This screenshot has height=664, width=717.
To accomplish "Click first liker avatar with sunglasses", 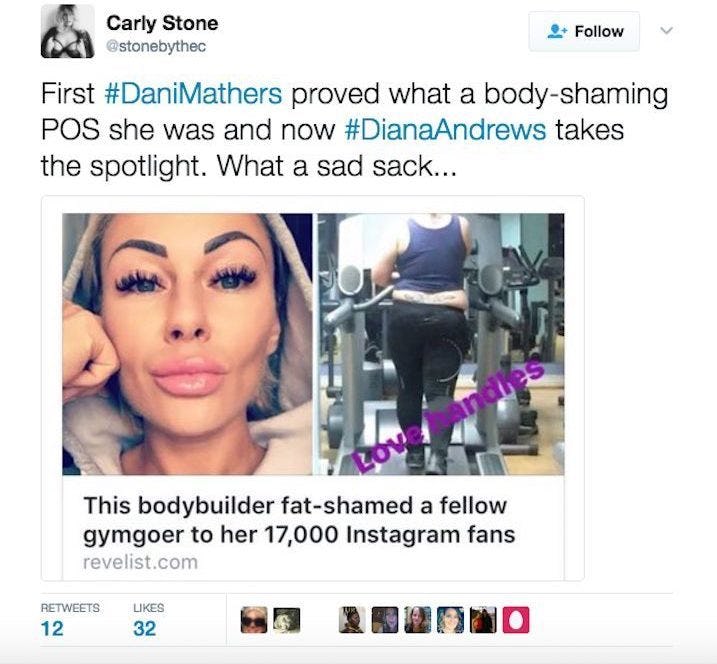I will pyautogui.click(x=254, y=620).
